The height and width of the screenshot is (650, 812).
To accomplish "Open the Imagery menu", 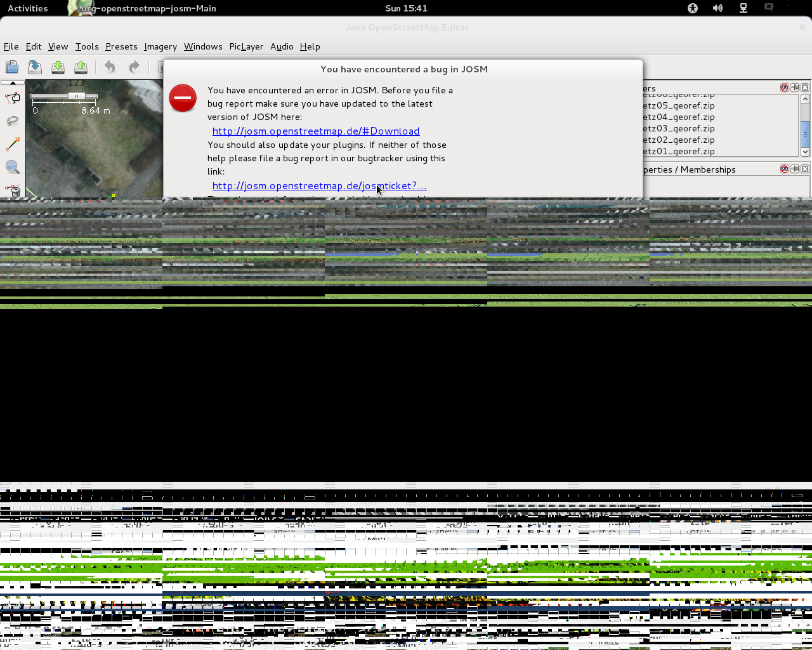I will pos(160,46).
